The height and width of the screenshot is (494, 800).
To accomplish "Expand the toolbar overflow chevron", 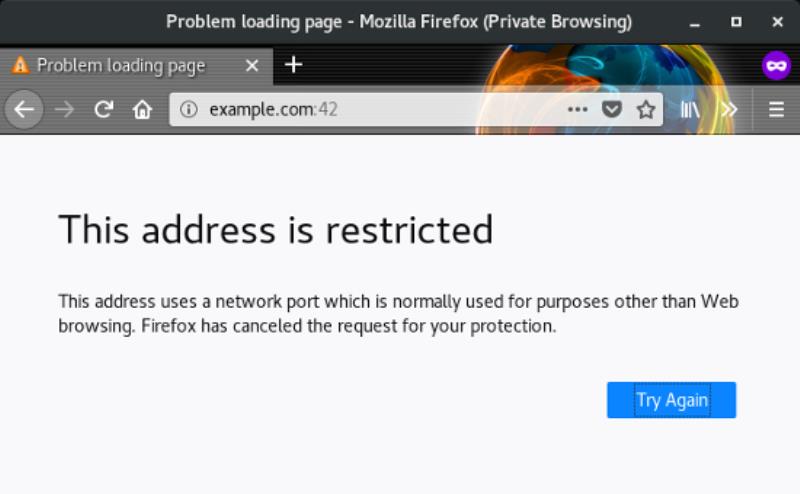I will (729, 109).
